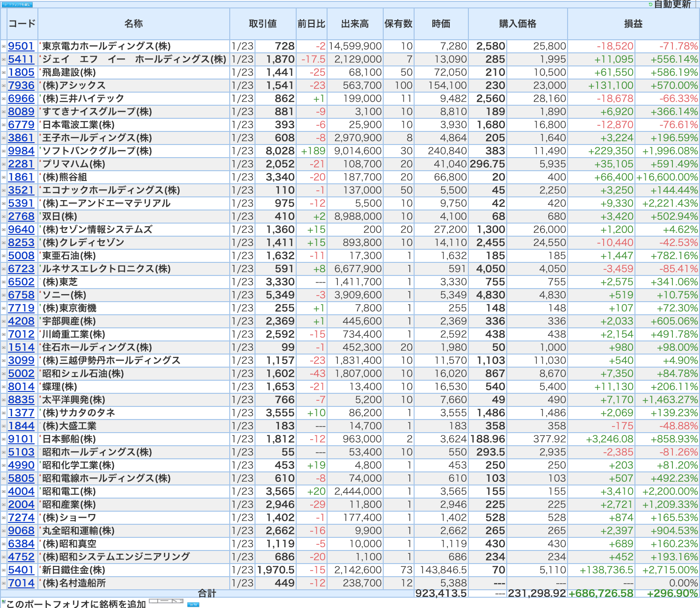Click the blue portfolio edit button above コード
Viewport: 700px width, 608px height.
pos(17,5)
